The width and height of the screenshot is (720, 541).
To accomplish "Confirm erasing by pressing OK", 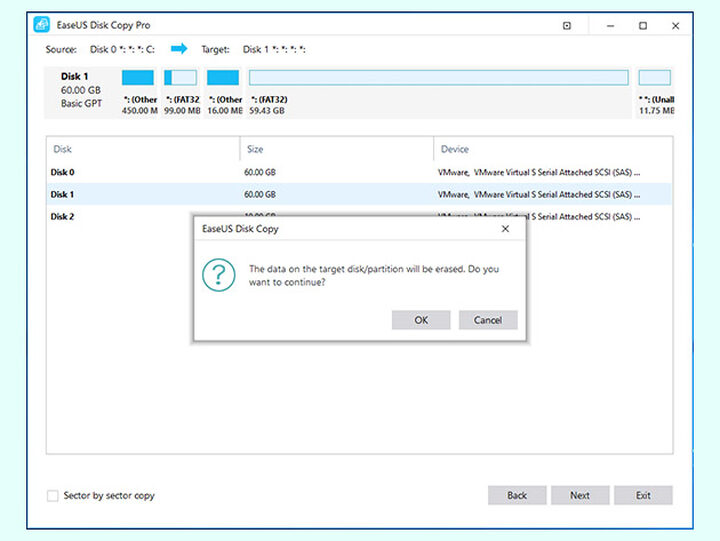I will tap(421, 320).
